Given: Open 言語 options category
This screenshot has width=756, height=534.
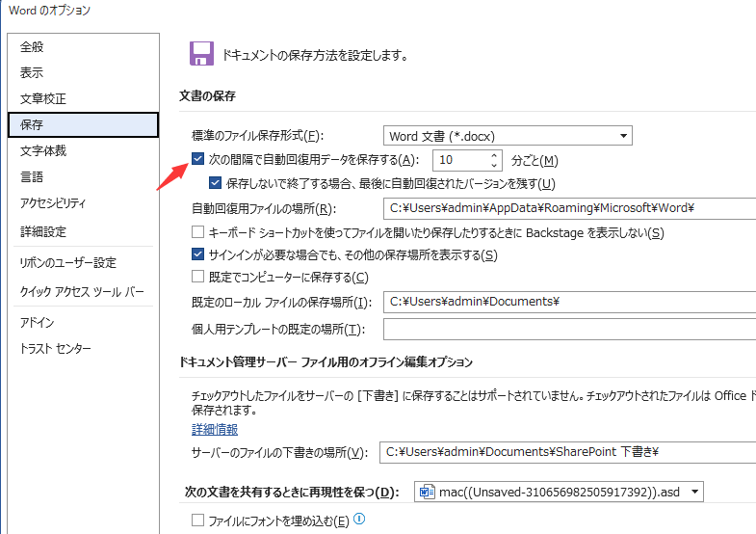Looking at the screenshot, I should pyautogui.click(x=84, y=177).
